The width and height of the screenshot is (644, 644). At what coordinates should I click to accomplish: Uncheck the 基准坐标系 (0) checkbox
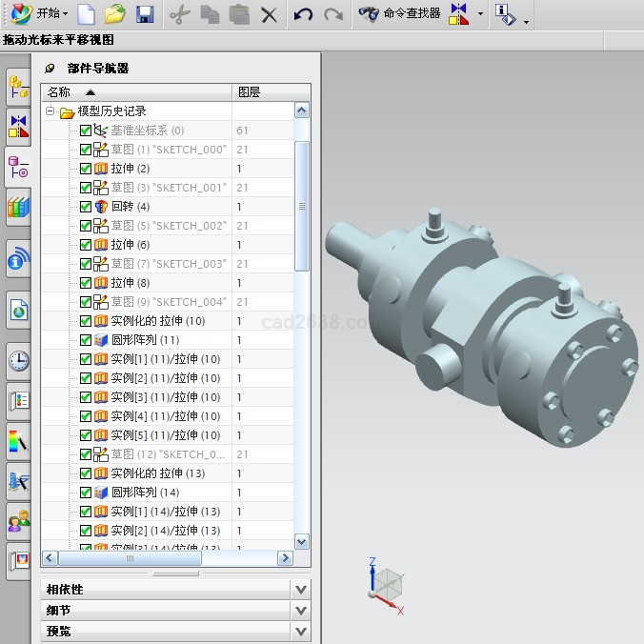coord(86,131)
